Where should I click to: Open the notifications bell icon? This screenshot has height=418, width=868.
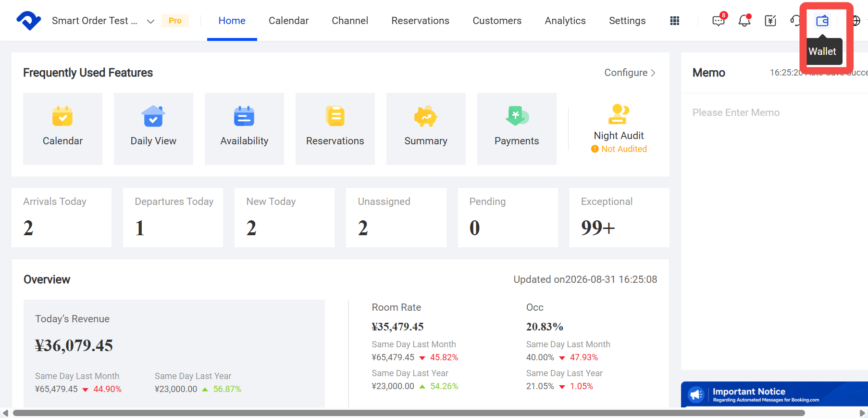point(744,20)
